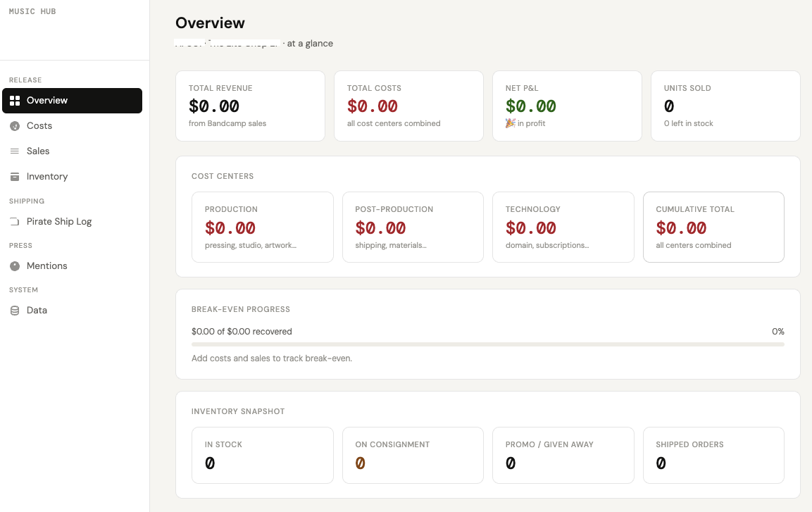Click the Costs icon in the sidebar
Viewport: 812px width, 512px height.
(15, 125)
